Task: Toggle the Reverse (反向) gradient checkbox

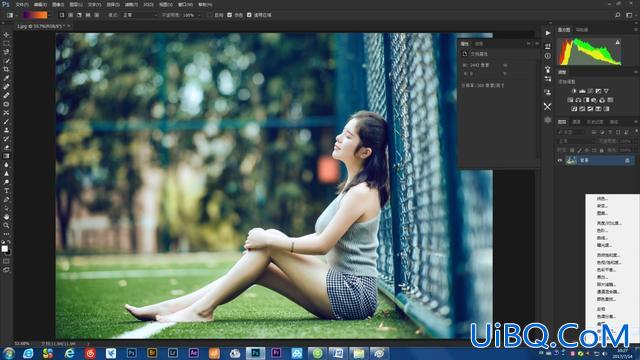Action: click(210, 15)
